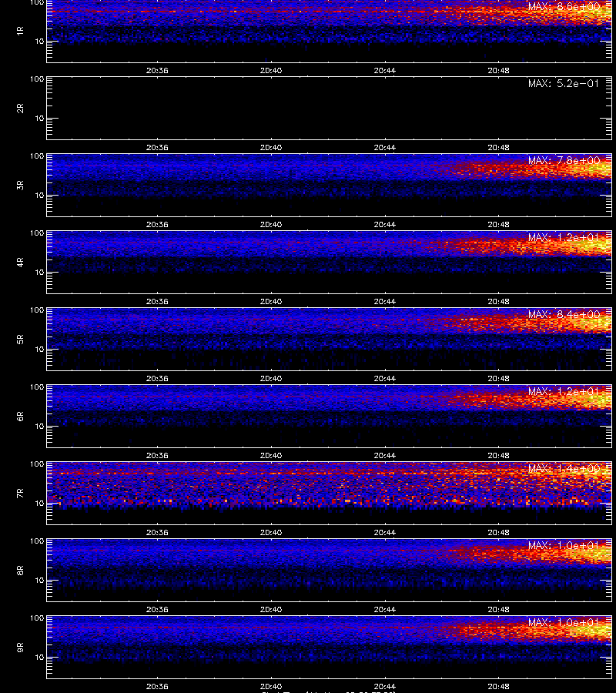Click the 10 y-axis tick label of panel 7R
This screenshot has width=616, height=693.
point(39,504)
